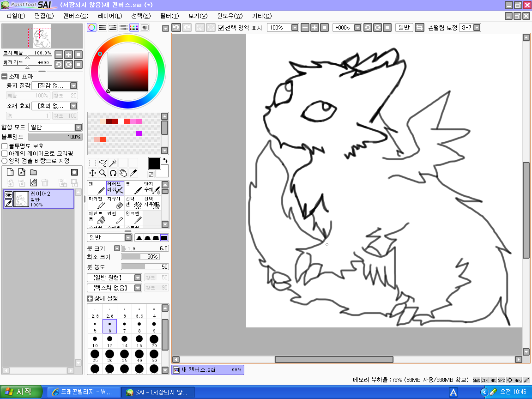This screenshot has height=399, width=532.
Task: Select the 붓 (brush) tool
Action: pos(133,188)
